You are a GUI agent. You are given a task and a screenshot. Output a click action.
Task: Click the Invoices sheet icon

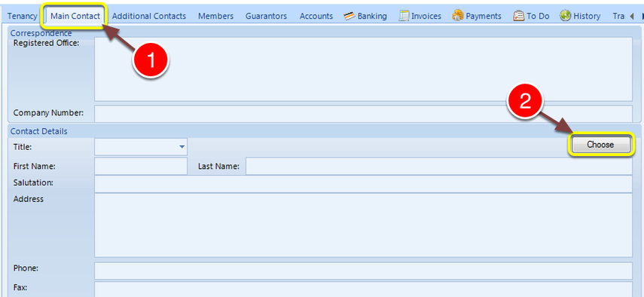coord(404,16)
